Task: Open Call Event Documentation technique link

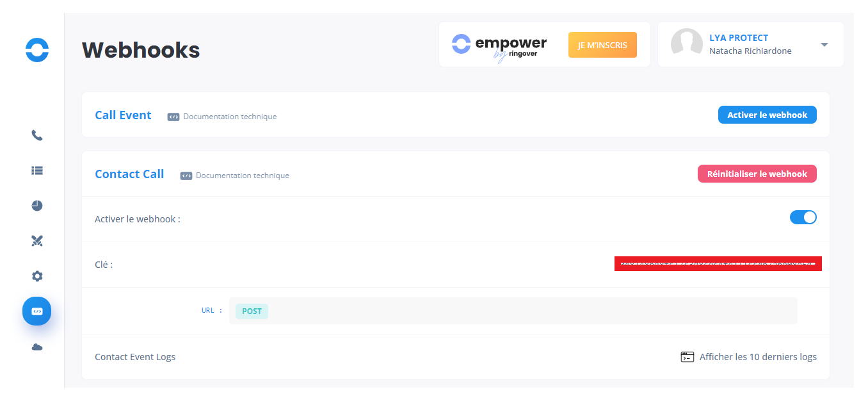Action: coord(229,117)
